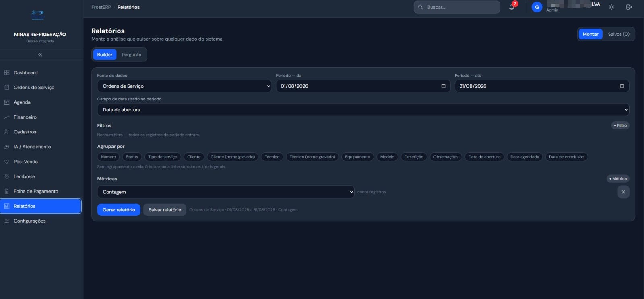Image resolution: width=644 pixels, height=299 pixels.
Task: Switch to the Pergunta tab
Action: (132, 55)
